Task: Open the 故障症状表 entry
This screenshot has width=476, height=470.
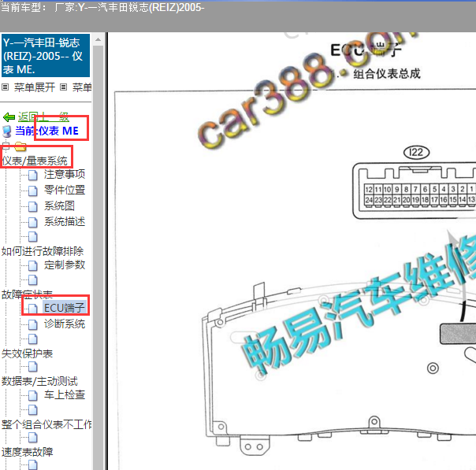Action: click(27, 294)
